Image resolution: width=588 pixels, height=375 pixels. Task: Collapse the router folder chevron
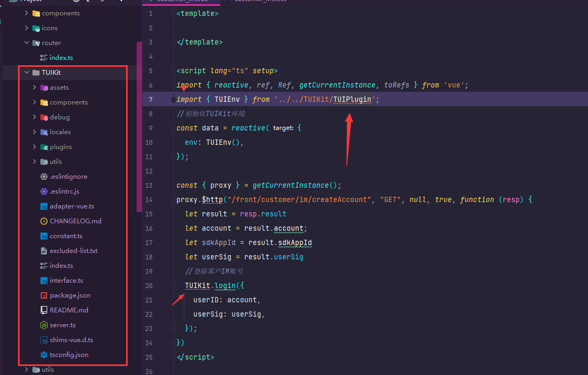[26, 43]
